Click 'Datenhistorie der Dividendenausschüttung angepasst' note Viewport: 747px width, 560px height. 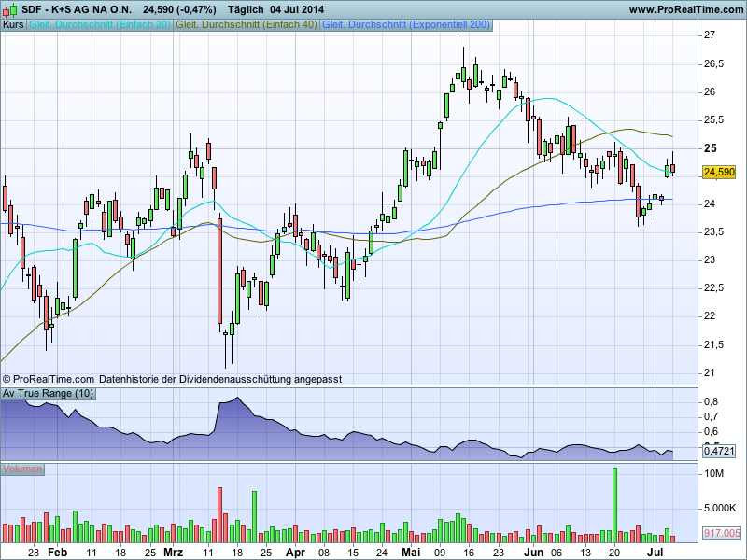pos(220,380)
